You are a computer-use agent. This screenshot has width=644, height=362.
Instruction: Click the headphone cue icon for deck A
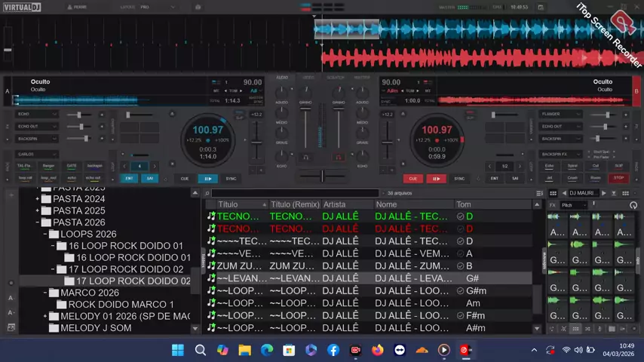pos(305,158)
